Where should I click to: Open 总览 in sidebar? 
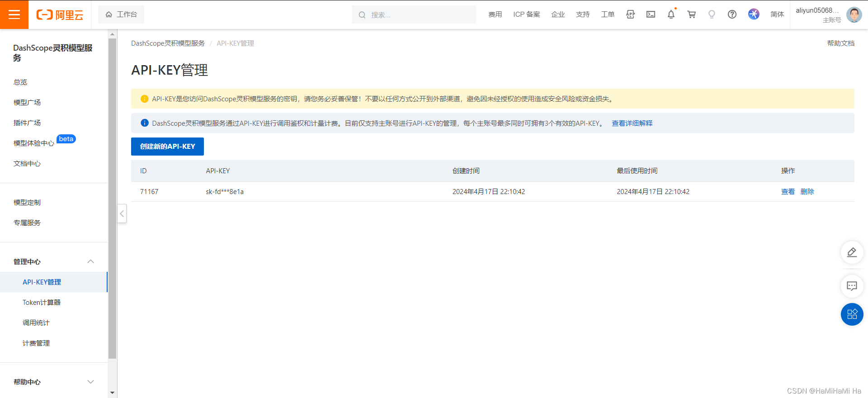click(20, 82)
